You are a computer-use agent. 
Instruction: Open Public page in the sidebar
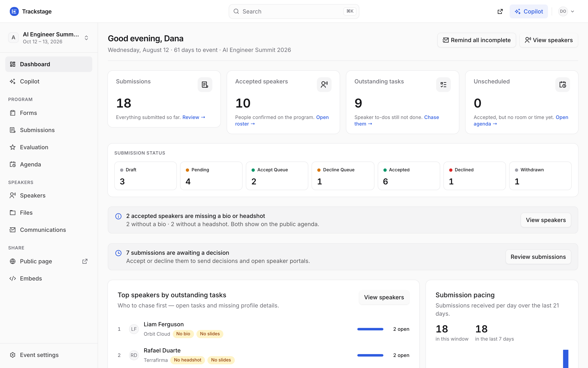coord(49,261)
